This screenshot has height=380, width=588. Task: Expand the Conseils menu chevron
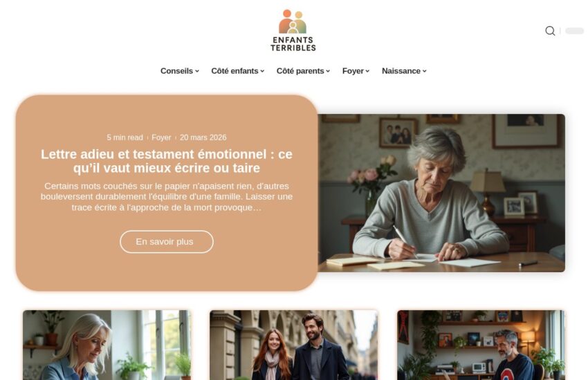pos(197,71)
